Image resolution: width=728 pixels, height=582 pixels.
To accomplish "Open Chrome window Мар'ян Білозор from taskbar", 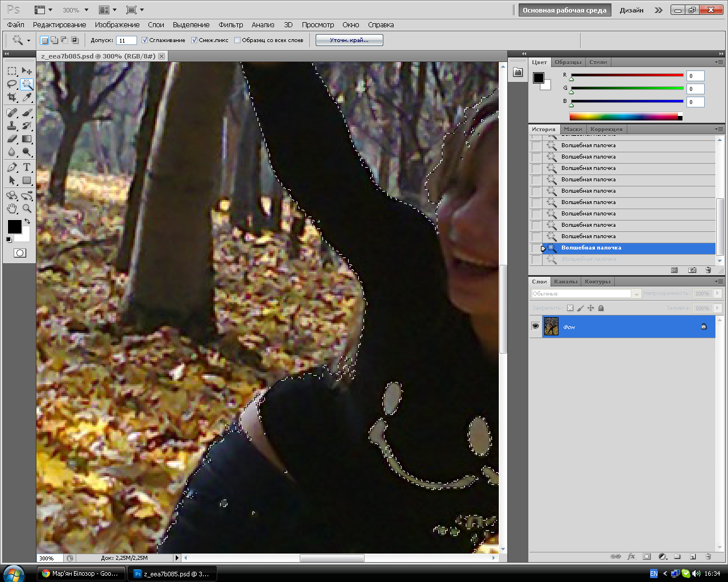I will pyautogui.click(x=80, y=573).
